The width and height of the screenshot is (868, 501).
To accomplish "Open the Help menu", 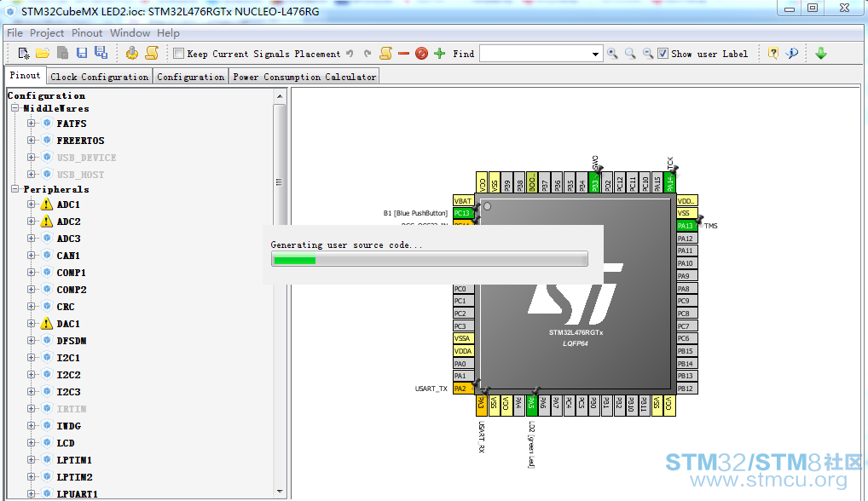I will 168,33.
